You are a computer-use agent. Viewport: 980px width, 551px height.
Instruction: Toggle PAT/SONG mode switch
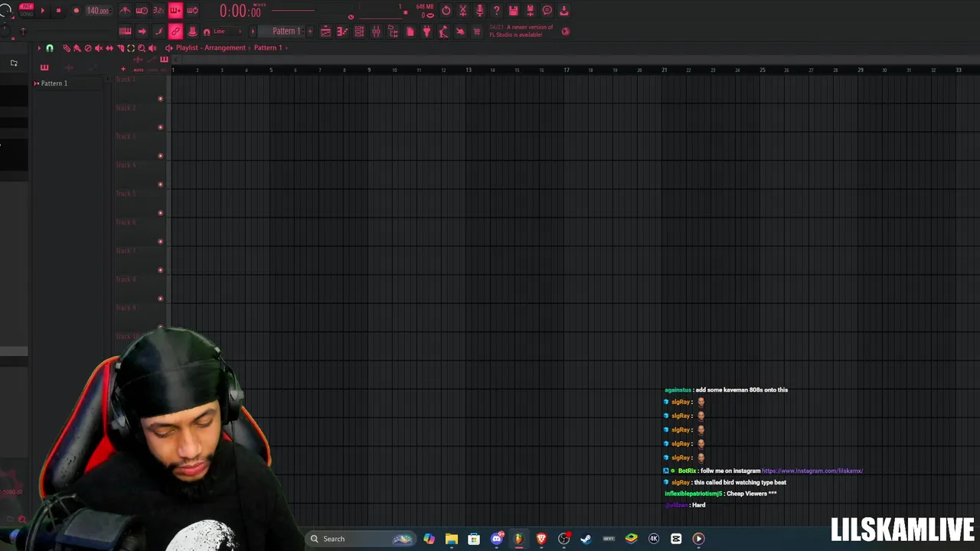(x=26, y=9)
